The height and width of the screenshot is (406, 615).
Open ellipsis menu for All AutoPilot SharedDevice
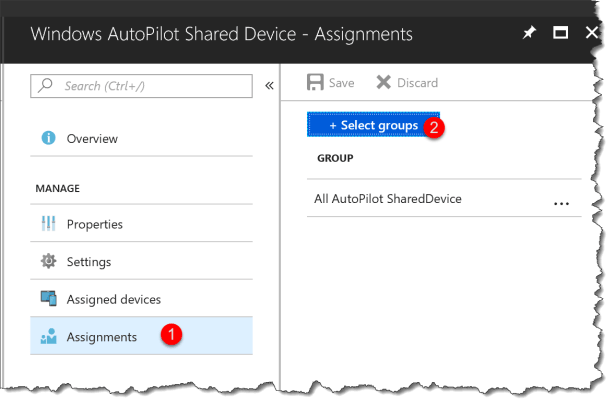(x=561, y=203)
